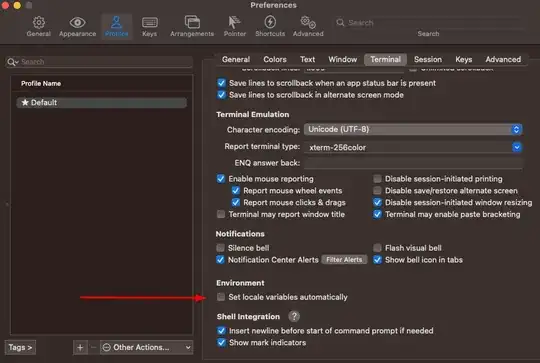Image resolution: width=540 pixels, height=363 pixels.
Task: Click the Filter Alerts button
Action: pos(344,260)
